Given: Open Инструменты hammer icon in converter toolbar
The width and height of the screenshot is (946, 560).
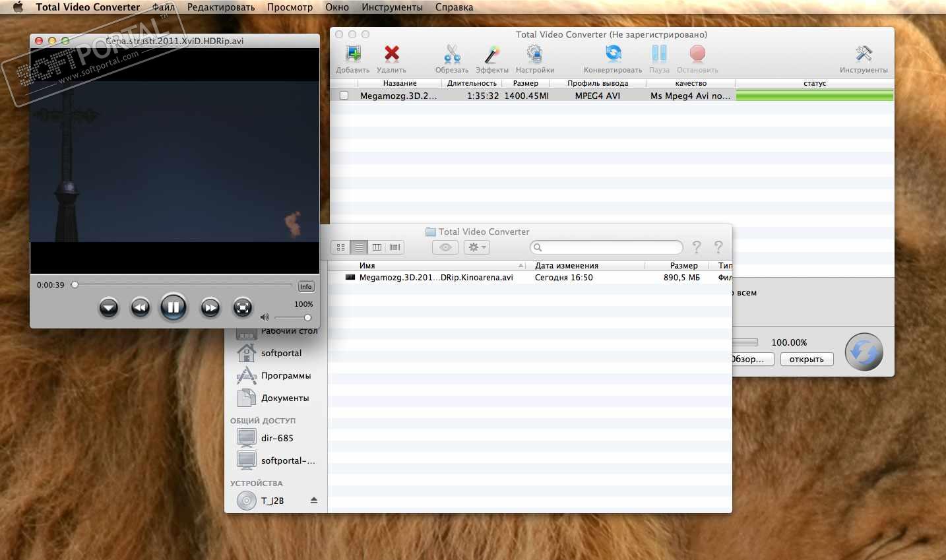Looking at the screenshot, I should coord(864,53).
